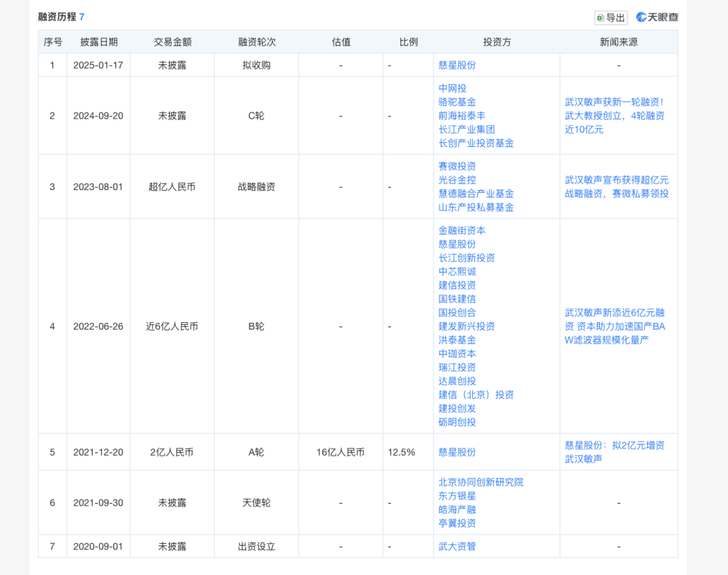
Task: Open news link about 4轮融资近10亿元
Action: 614,116
